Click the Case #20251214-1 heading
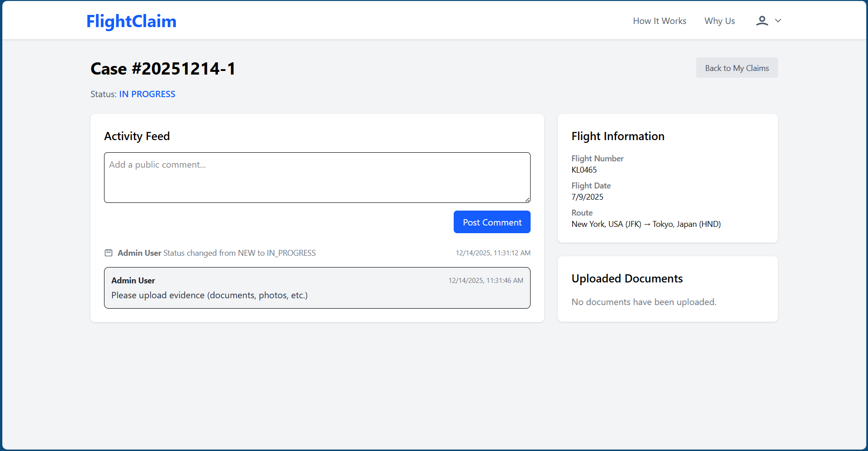The image size is (868, 451). pyautogui.click(x=163, y=69)
